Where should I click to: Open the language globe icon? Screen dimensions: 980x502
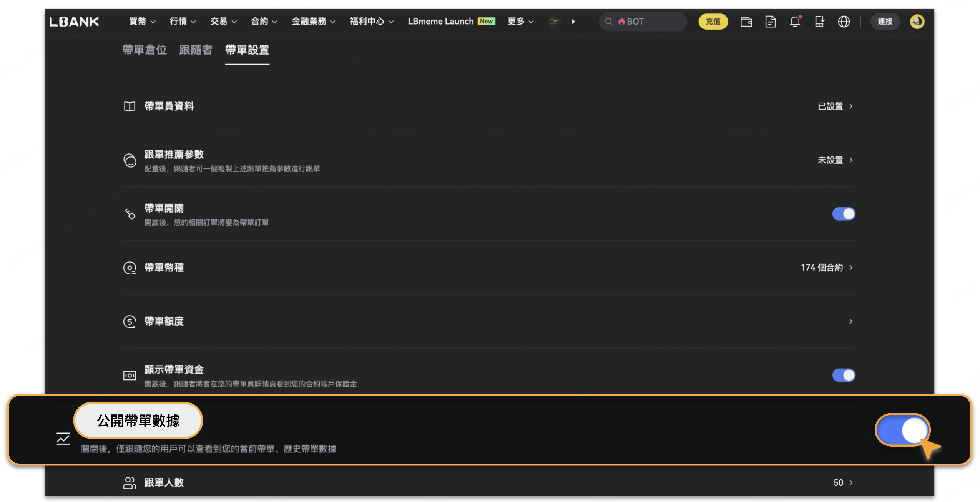coord(844,22)
